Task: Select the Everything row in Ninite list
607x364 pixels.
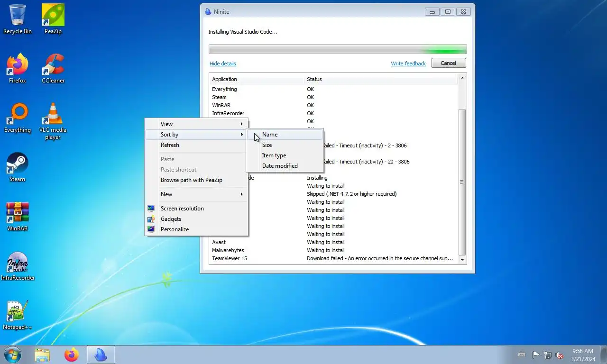Action: click(x=334, y=89)
